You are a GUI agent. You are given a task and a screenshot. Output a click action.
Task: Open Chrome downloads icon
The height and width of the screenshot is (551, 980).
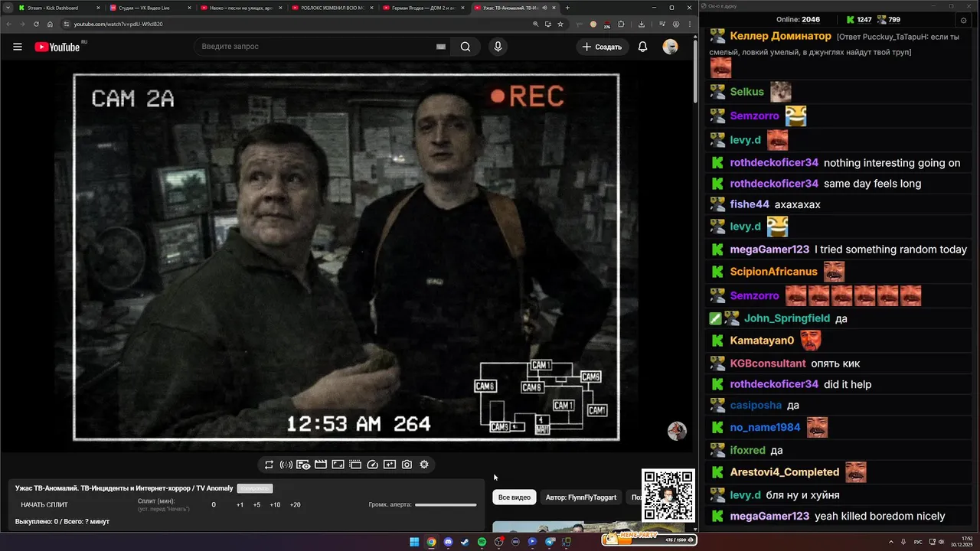[x=641, y=24]
